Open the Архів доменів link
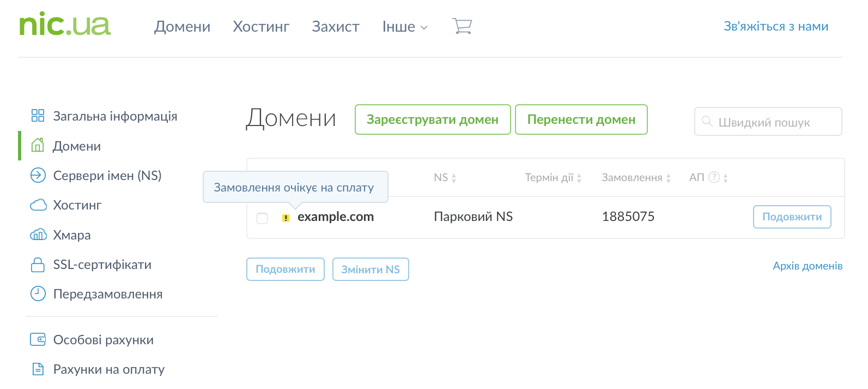The image size is (868, 389). coord(807,266)
